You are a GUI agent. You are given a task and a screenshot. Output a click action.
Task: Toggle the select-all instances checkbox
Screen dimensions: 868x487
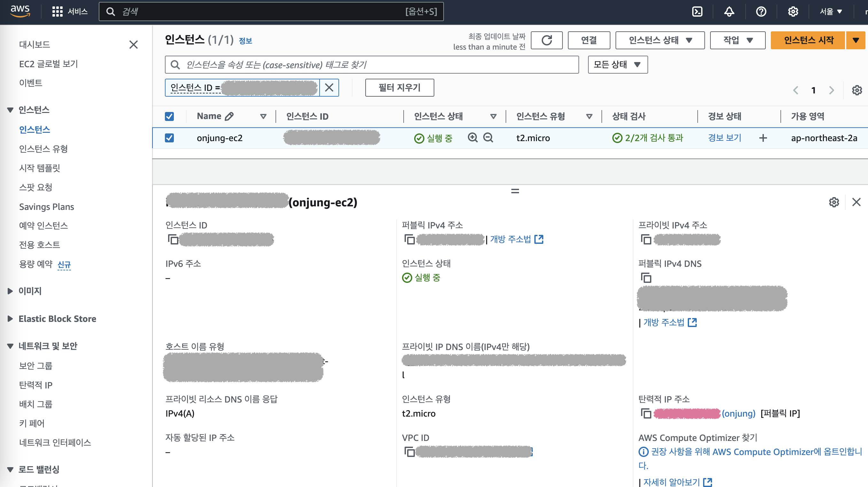click(x=169, y=116)
